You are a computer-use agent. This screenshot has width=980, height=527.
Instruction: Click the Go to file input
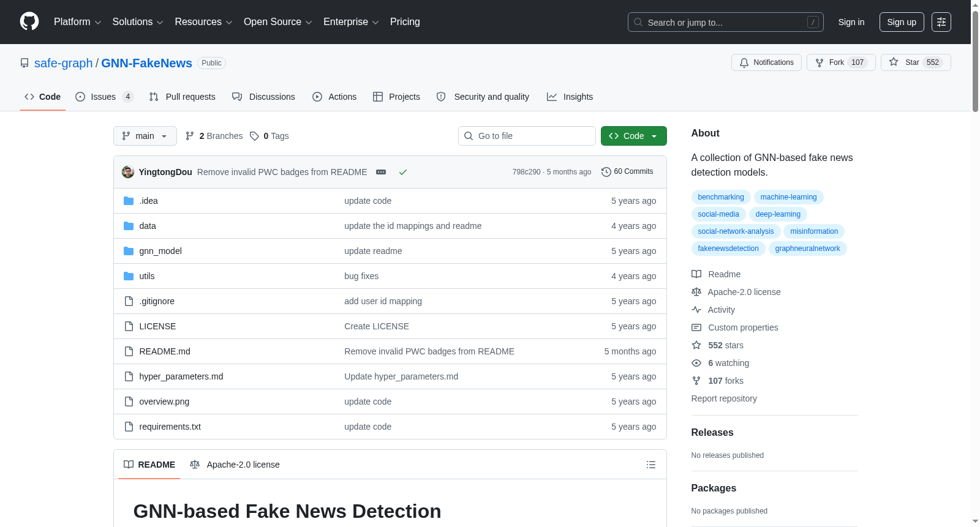(x=527, y=136)
